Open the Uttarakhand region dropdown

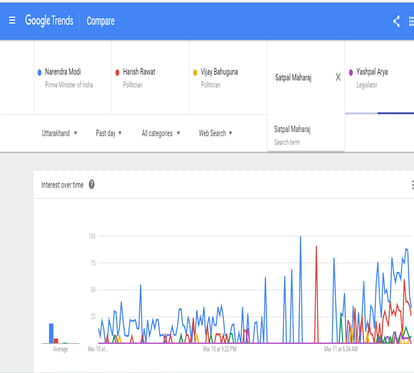[59, 133]
